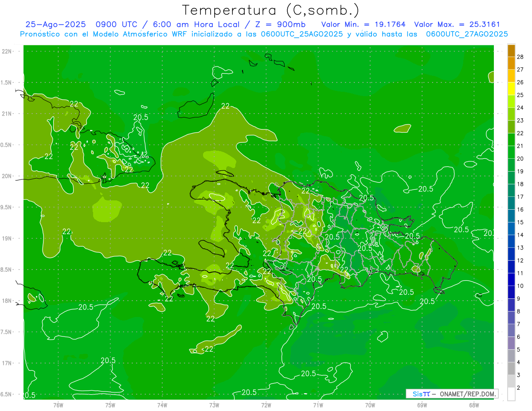Image resolution: width=532 pixels, height=411 pixels.
Task: Click the legend value '13'
Action: click(x=520, y=247)
